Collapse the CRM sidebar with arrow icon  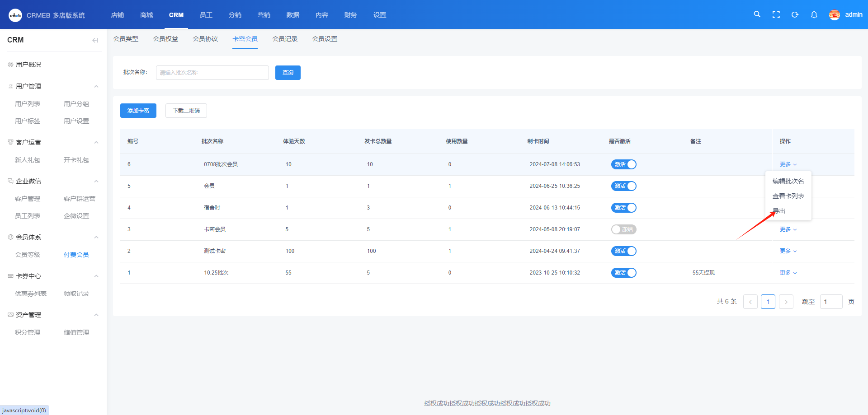[x=95, y=40]
